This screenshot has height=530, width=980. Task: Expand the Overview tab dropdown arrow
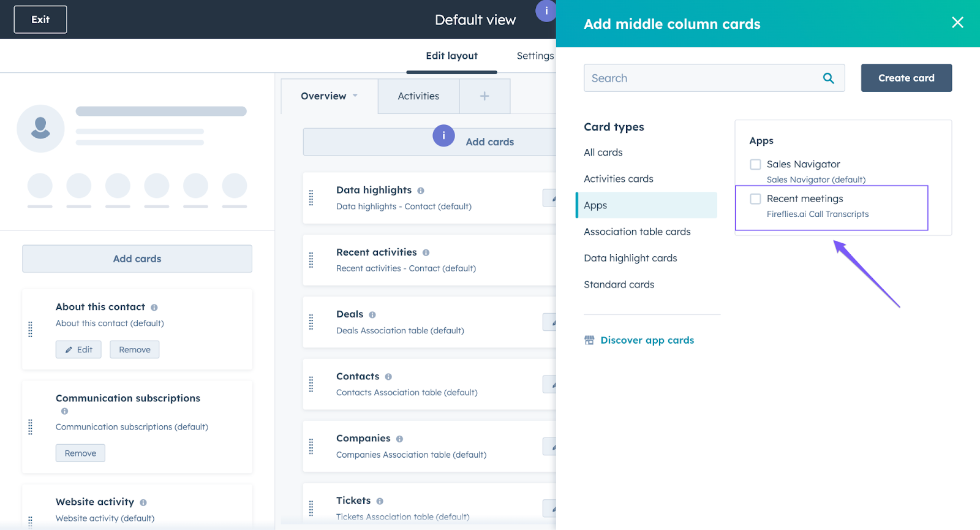355,96
